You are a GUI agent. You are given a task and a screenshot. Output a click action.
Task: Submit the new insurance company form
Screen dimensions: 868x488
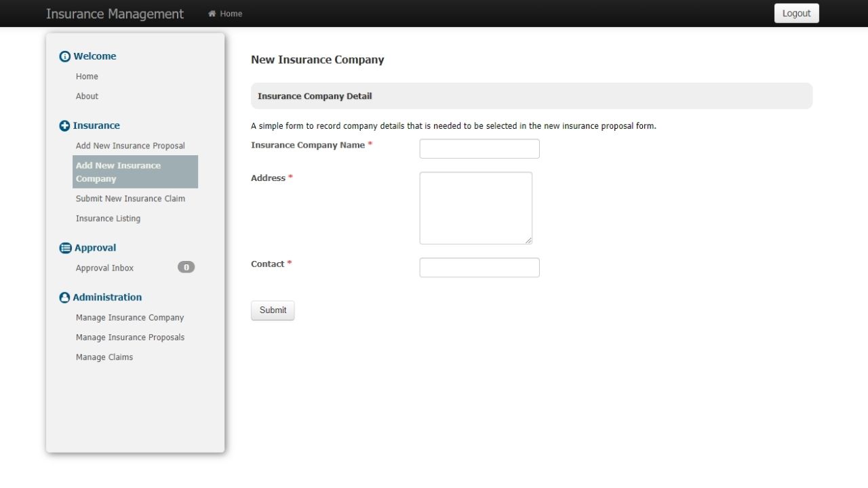273,310
